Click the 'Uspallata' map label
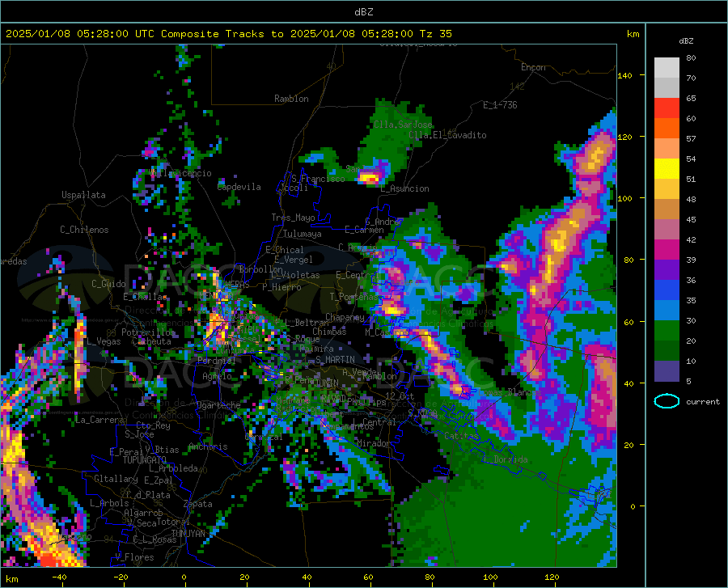This screenshot has width=728, height=588. 83,195
